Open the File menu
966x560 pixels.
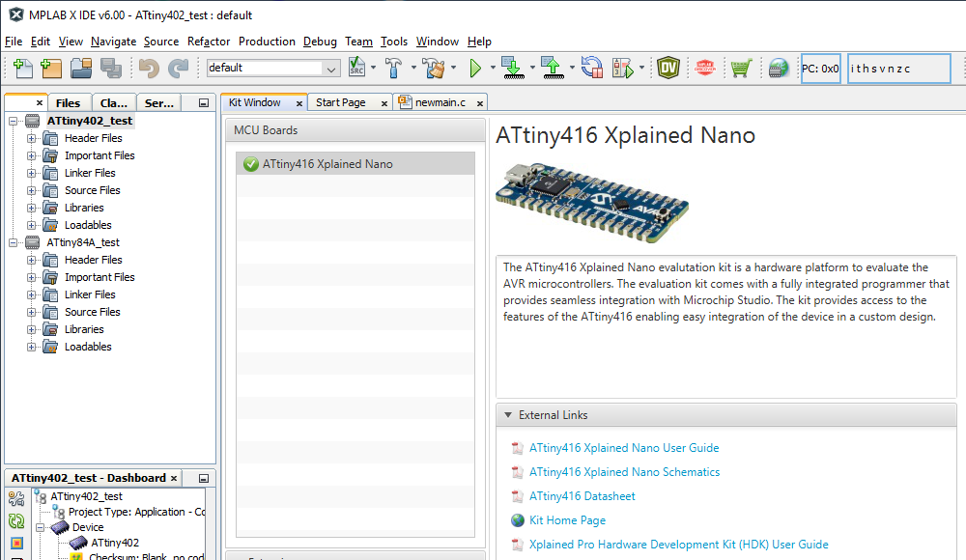[13, 42]
